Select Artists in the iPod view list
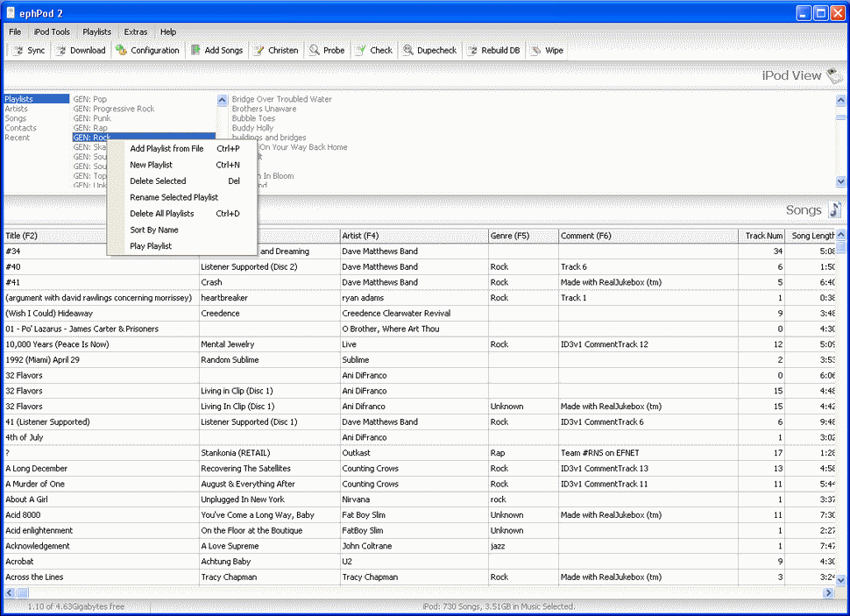This screenshot has width=850, height=616. click(x=16, y=109)
